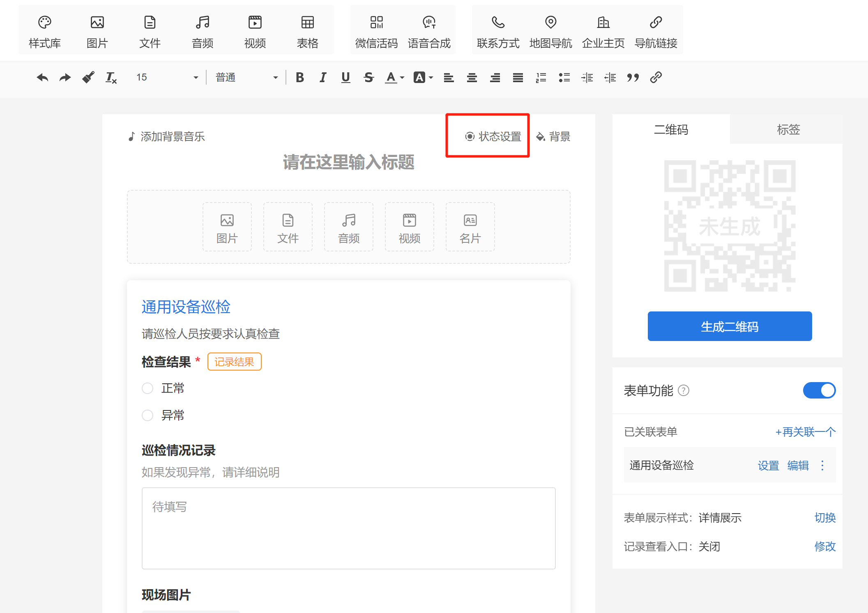Add audio using the top 音频 tool

pos(203,31)
